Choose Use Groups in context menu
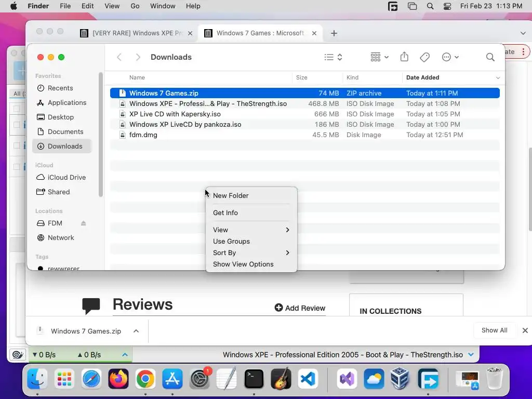The image size is (532, 399). pos(251,241)
